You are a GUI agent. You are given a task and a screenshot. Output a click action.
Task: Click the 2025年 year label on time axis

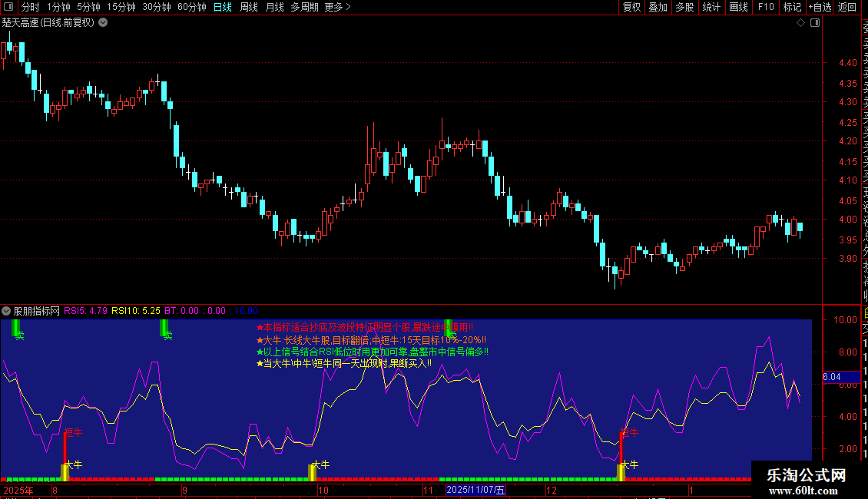click(x=18, y=490)
